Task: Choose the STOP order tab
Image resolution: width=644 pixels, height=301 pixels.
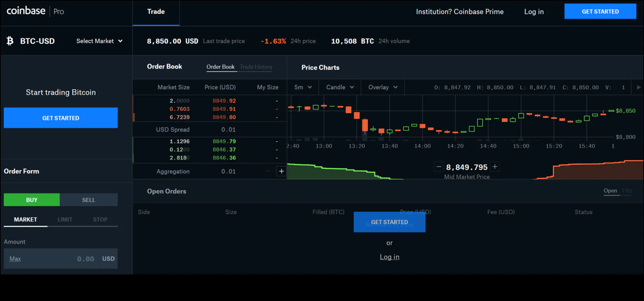Action: tap(100, 219)
